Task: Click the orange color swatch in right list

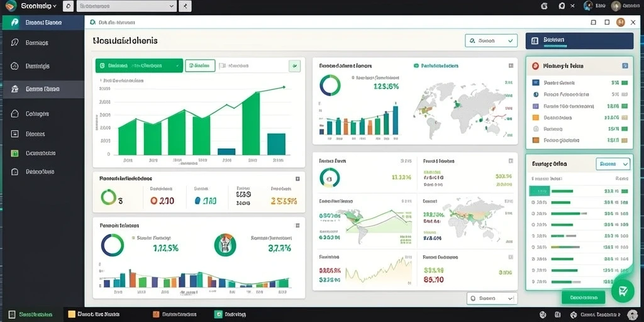Action: pyautogui.click(x=535, y=118)
